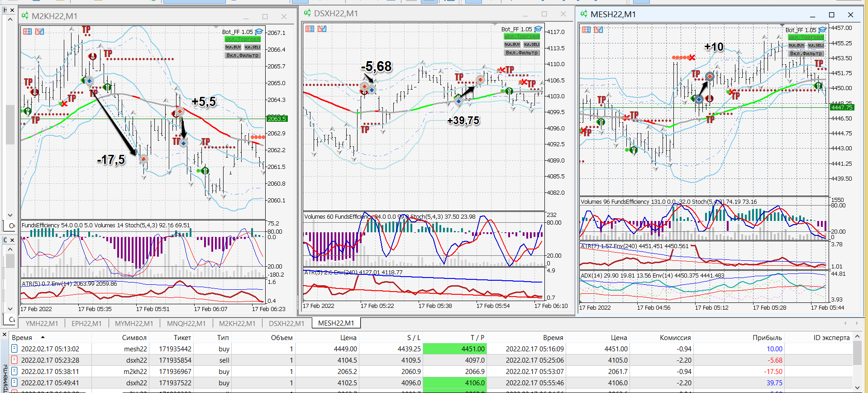
Task: Click the profit value 39.75
Action: tap(774, 383)
